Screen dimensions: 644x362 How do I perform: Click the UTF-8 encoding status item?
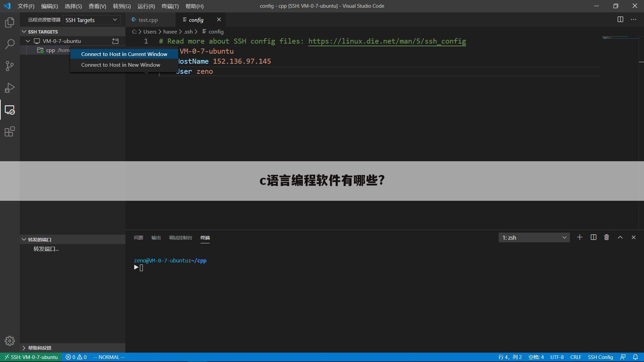pyautogui.click(x=557, y=357)
